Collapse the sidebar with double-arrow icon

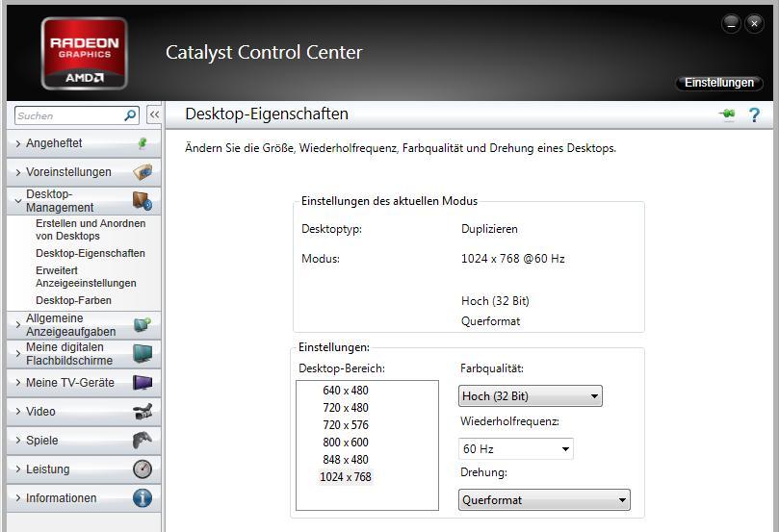[x=154, y=115]
